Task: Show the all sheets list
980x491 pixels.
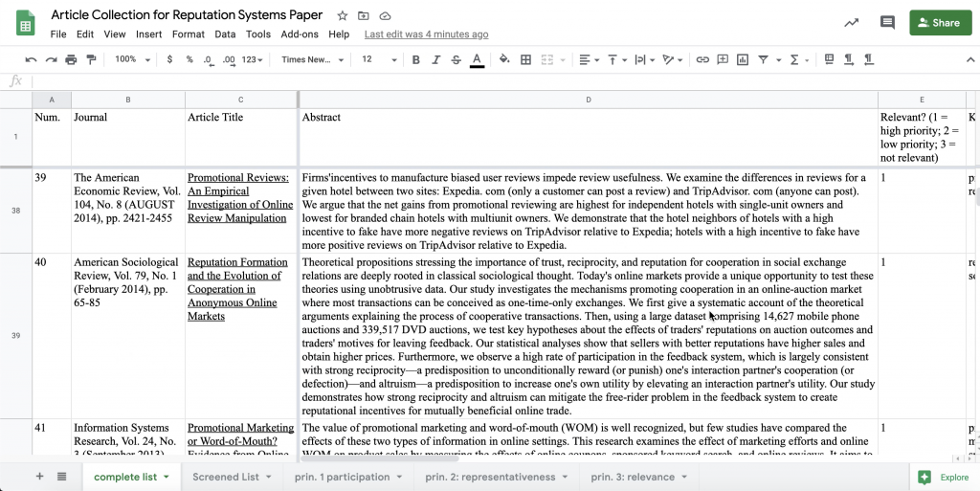Action: click(61, 477)
